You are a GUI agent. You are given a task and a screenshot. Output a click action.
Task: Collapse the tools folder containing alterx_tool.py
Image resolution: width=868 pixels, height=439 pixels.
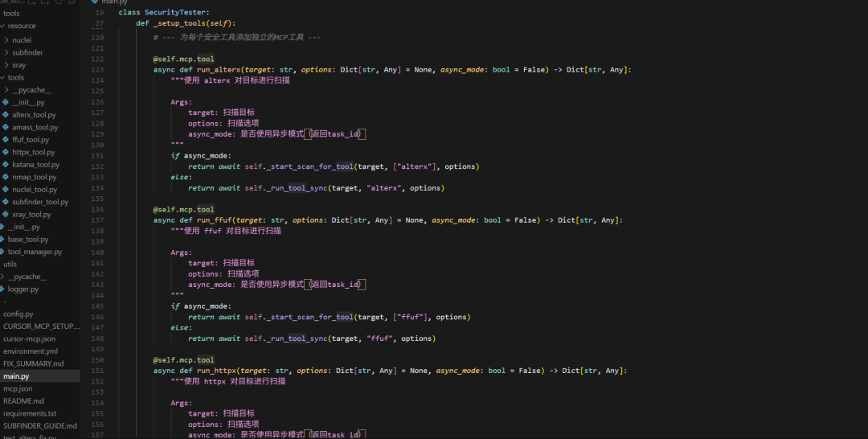click(2, 77)
